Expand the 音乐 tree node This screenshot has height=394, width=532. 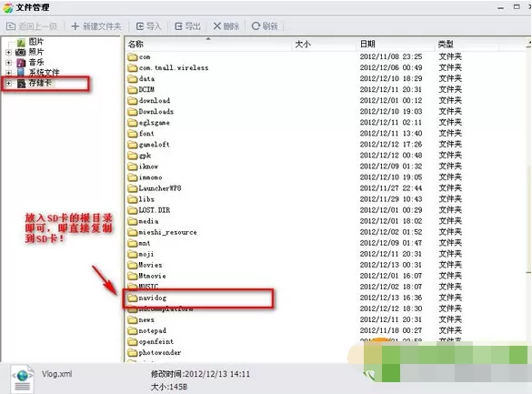(x=9, y=63)
